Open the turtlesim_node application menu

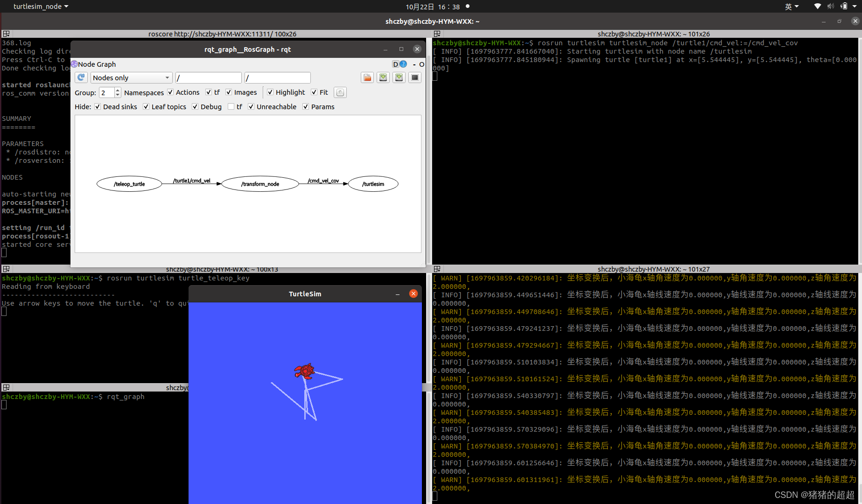pos(41,7)
